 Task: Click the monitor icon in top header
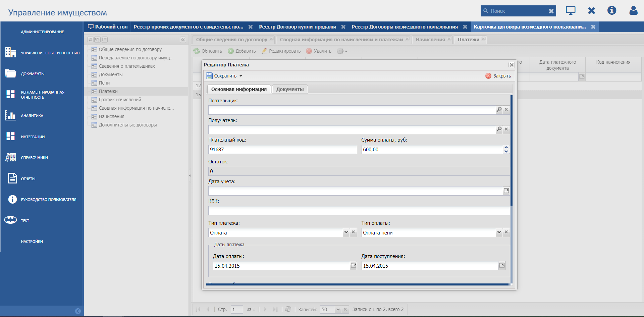[571, 11]
